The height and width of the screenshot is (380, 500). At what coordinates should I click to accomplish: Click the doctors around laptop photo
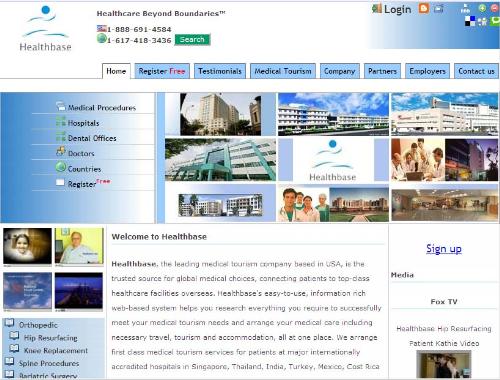click(418, 160)
